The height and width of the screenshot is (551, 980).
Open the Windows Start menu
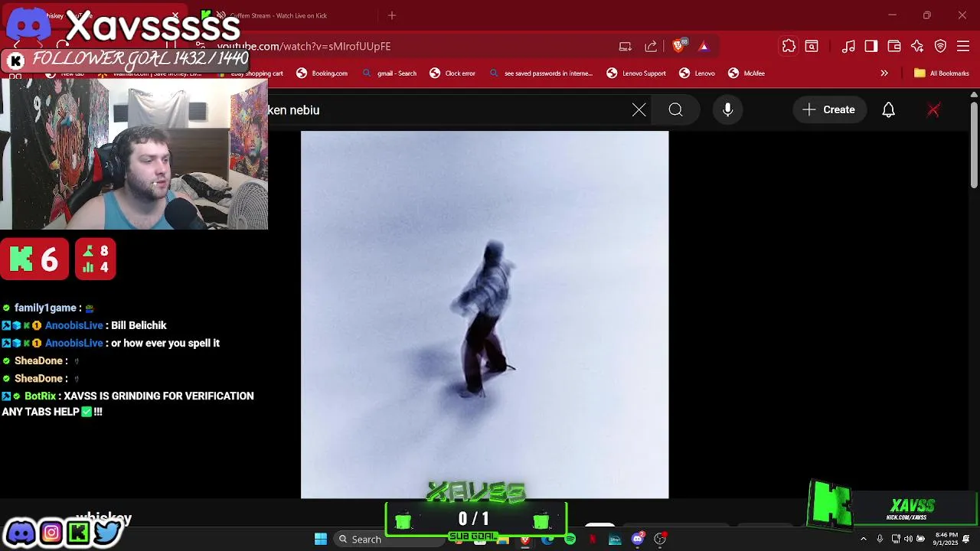(321, 540)
